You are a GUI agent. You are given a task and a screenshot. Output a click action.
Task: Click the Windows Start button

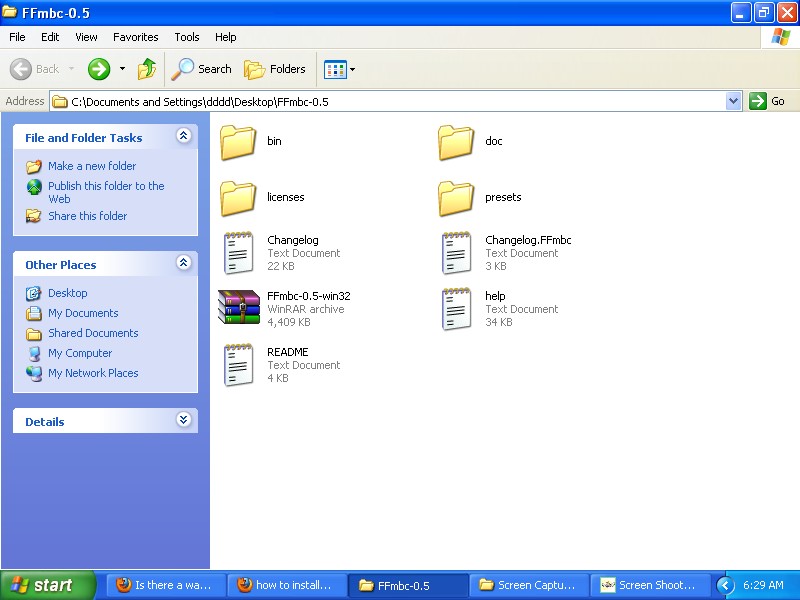[x=47, y=585]
